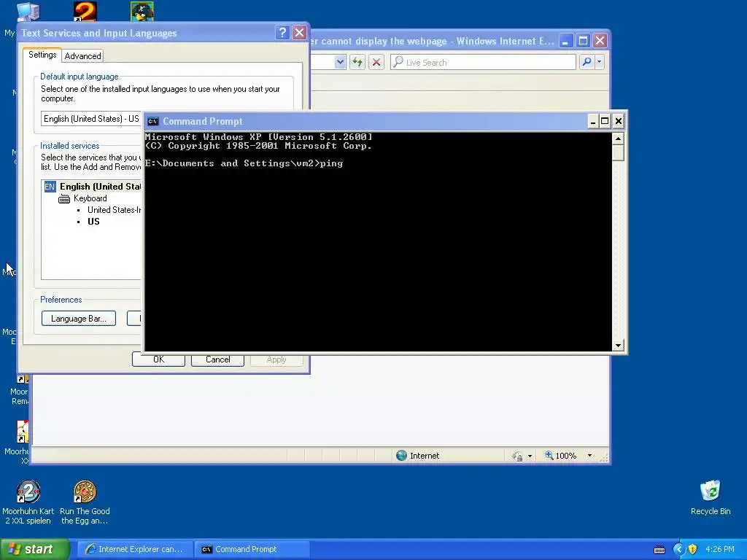Select the penguin desktop icon at top
The image size is (747, 560).
click(x=142, y=12)
